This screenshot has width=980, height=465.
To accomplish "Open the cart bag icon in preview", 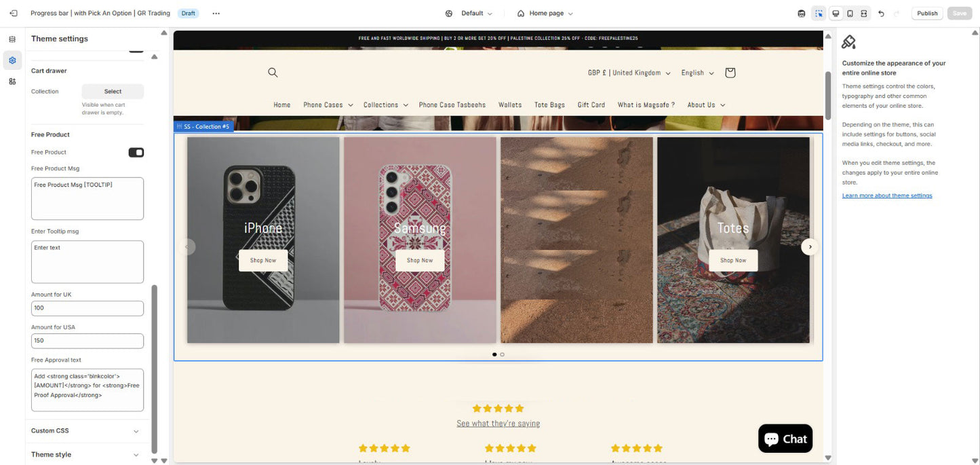I will (x=730, y=73).
